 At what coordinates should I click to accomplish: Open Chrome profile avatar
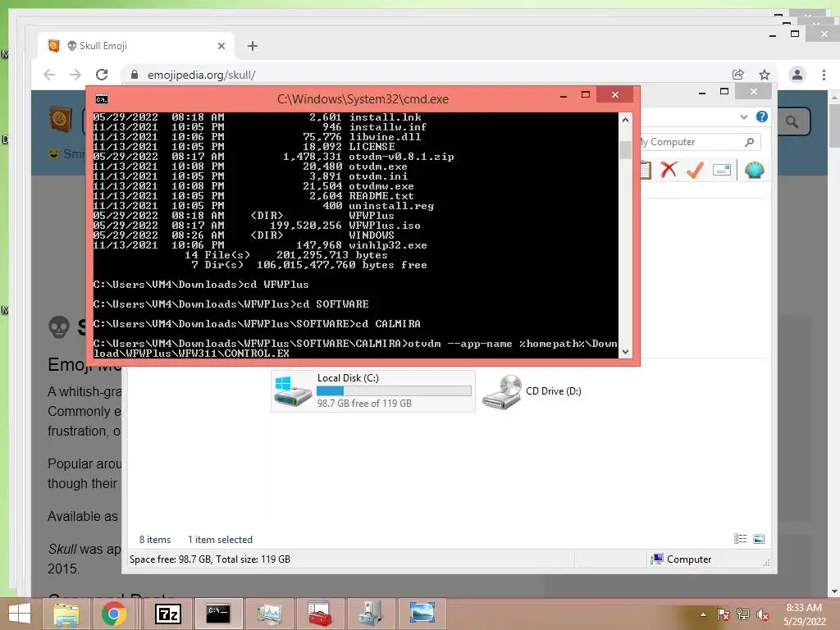coord(797,75)
